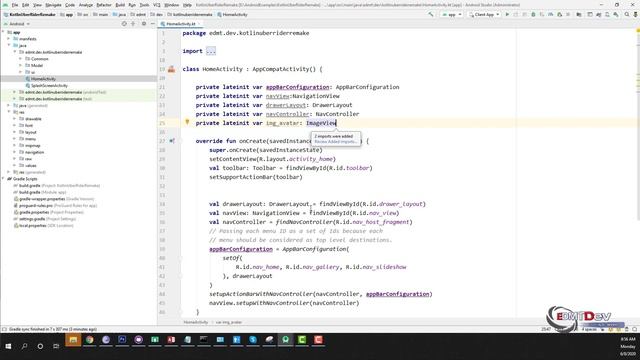Viewport: 640px width, 360px height.
Task: Open the Client App device dropdown
Action: tap(484, 14)
